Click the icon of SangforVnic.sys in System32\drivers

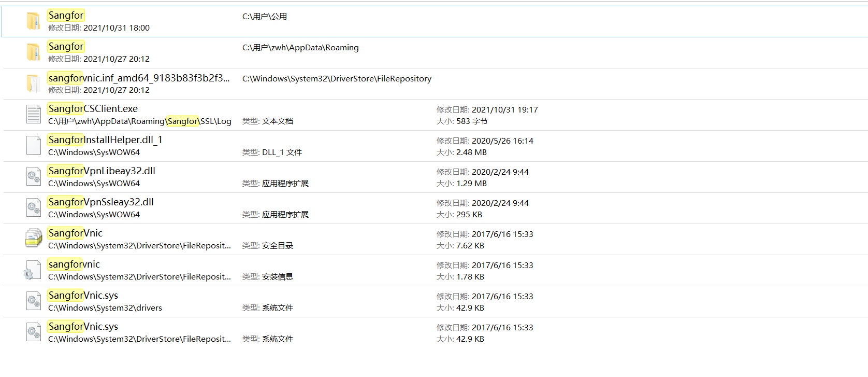pos(34,301)
